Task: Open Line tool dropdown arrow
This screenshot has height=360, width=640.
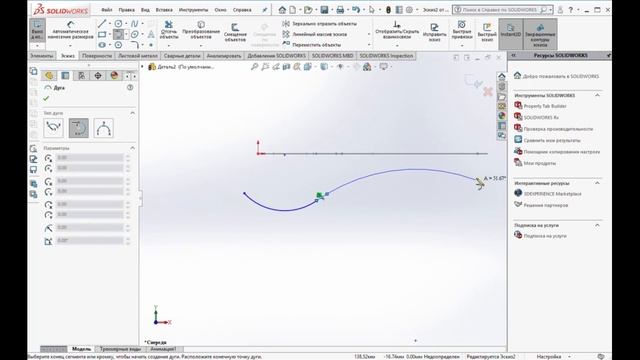Action: click(x=110, y=24)
